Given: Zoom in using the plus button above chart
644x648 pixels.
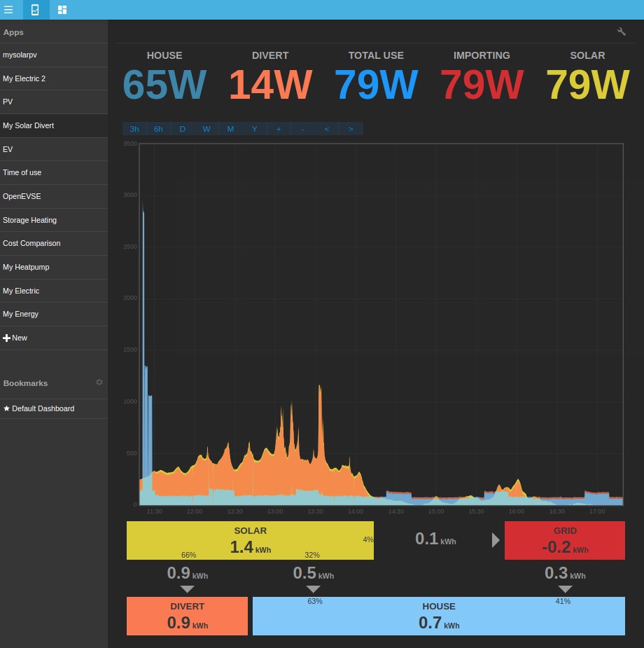Looking at the screenshot, I should (279, 129).
